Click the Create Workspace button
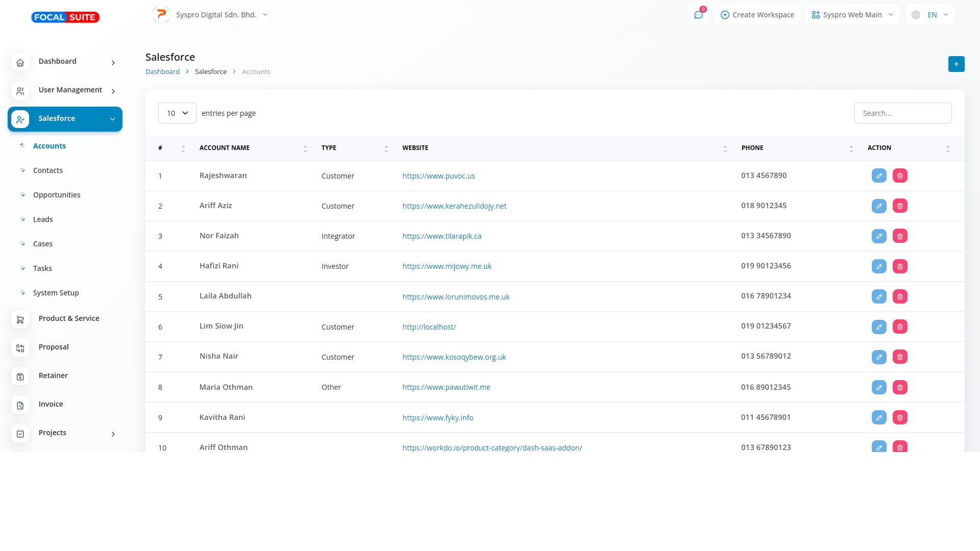Image resolution: width=980 pixels, height=551 pixels. [757, 15]
